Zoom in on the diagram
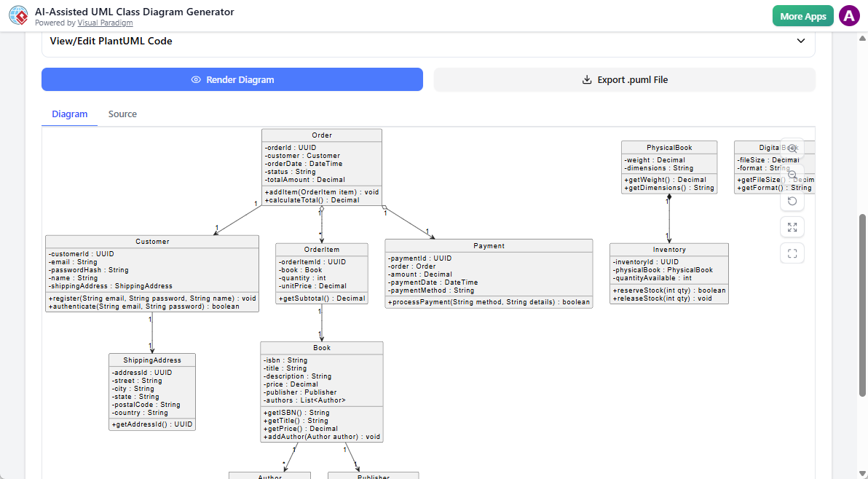 tap(792, 149)
